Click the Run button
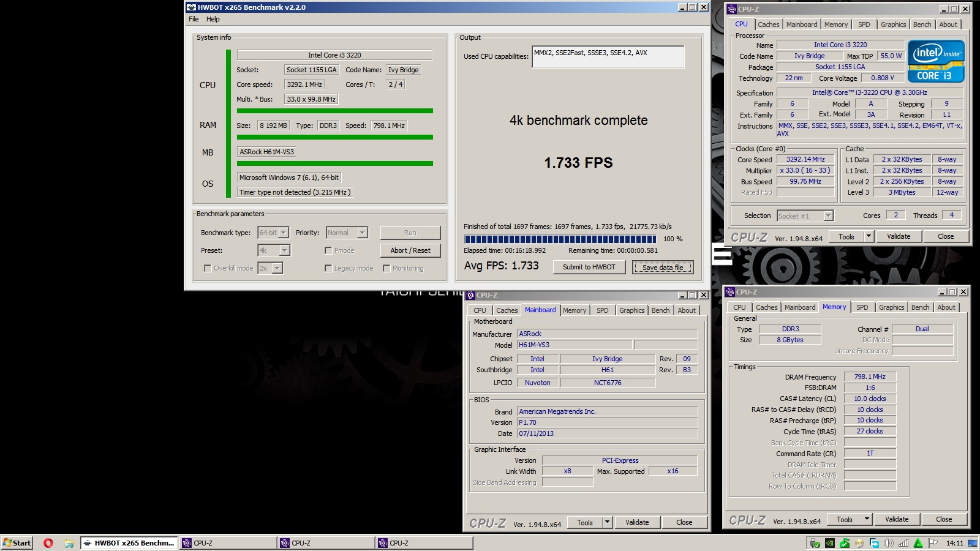Image resolution: width=980 pixels, height=551 pixels. pos(410,233)
